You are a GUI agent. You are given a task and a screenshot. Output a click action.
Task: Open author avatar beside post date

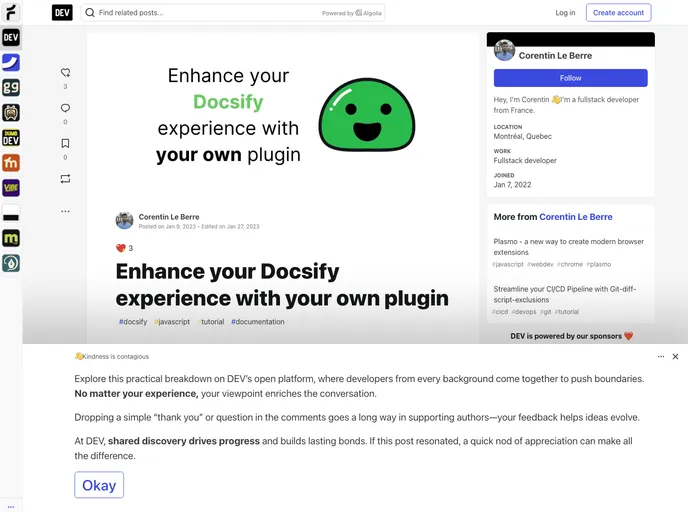(x=124, y=221)
